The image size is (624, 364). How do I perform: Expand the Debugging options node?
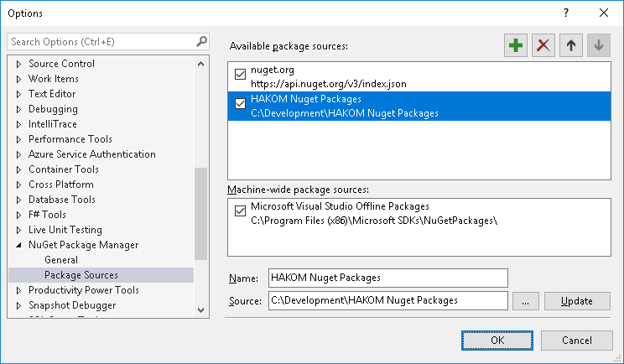(18, 109)
